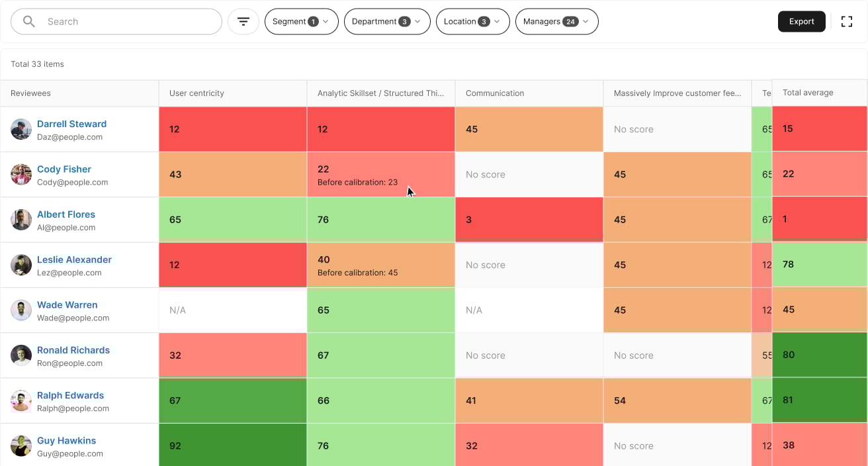Click the filter icon beside the search bar
The image size is (868, 466).
tap(243, 21)
